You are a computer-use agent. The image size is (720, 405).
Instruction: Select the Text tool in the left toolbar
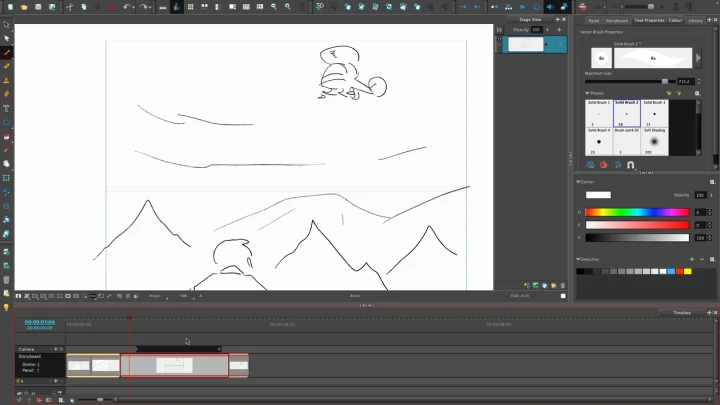coord(7,108)
